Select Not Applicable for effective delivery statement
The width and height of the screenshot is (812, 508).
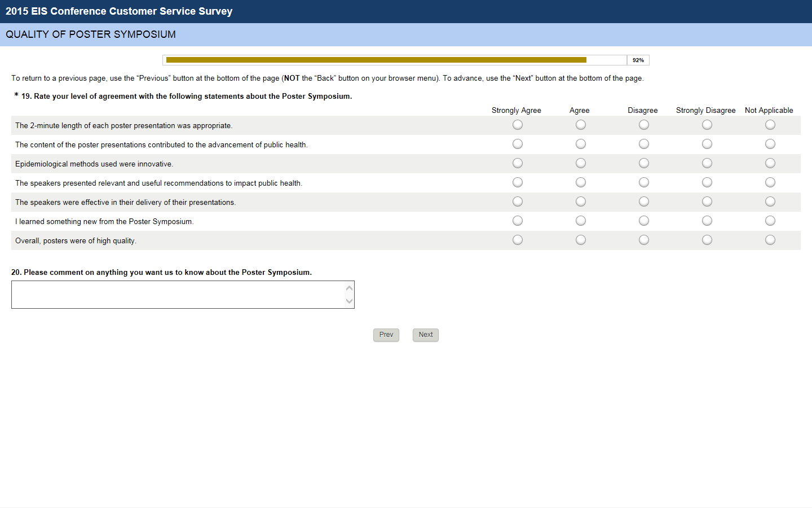(x=770, y=202)
